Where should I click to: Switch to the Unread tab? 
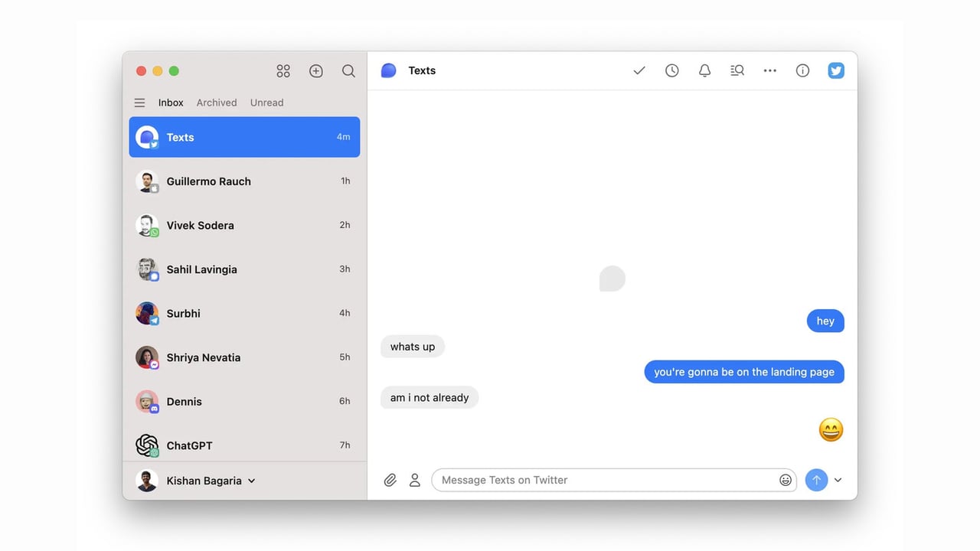coord(266,103)
